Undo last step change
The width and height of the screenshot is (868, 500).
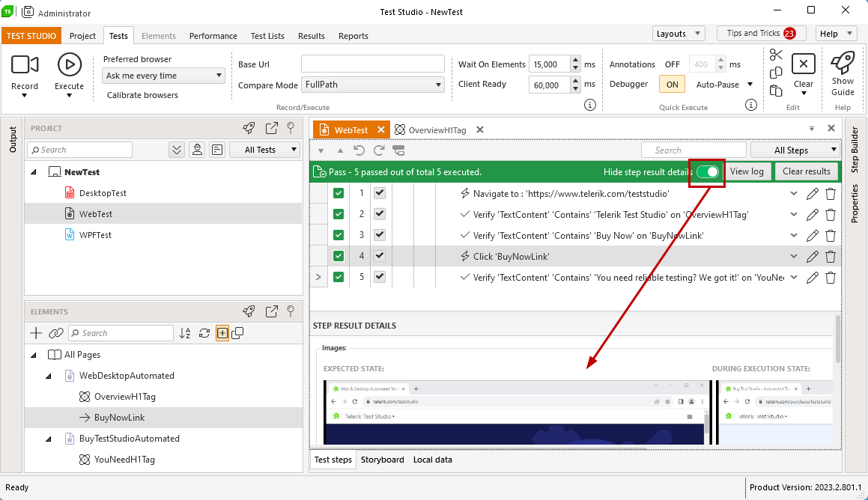click(359, 150)
